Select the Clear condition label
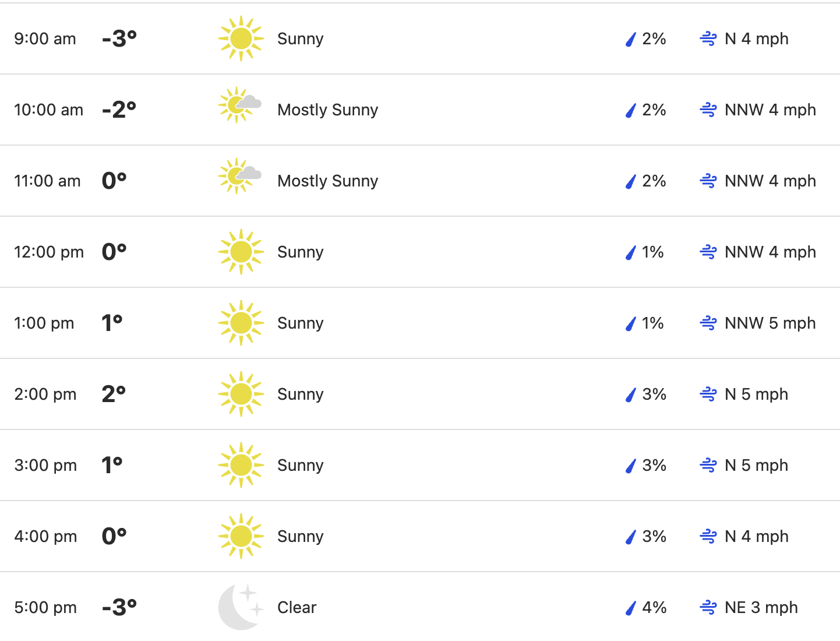The image size is (840, 641). click(297, 607)
